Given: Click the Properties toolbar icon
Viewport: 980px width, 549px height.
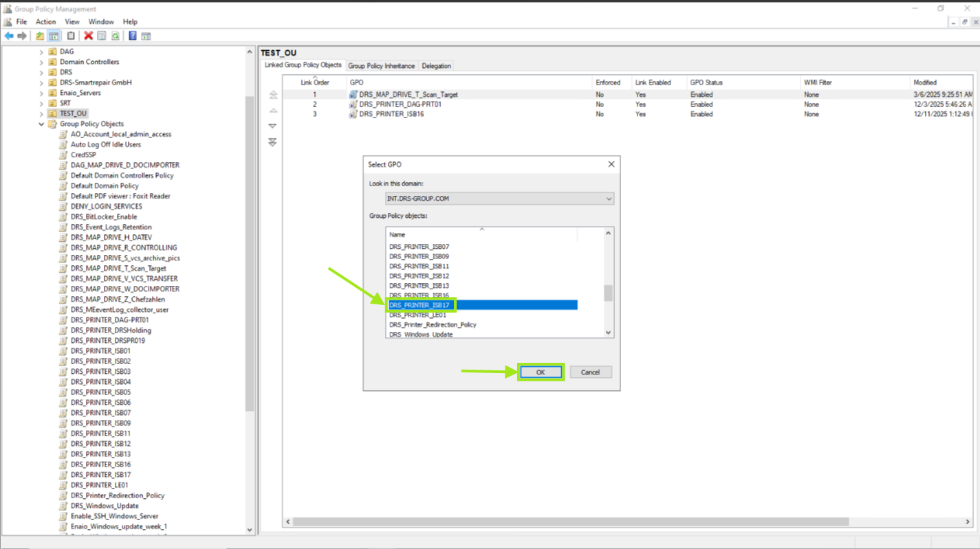Looking at the screenshot, I should [x=102, y=36].
